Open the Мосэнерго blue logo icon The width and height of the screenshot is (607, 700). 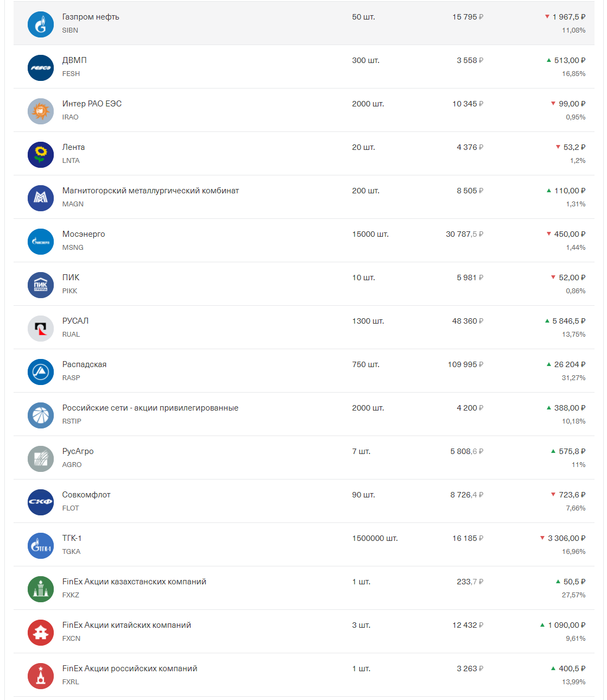[x=41, y=242]
